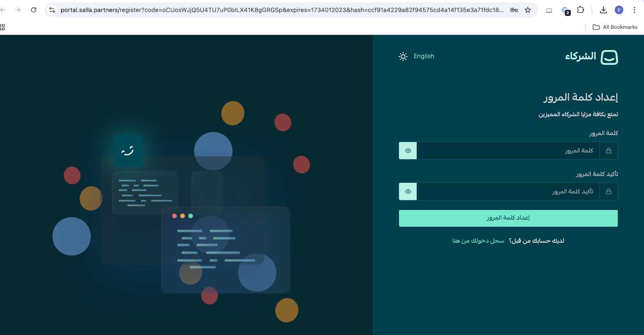Show password in the confirm password field
644x335 pixels.
pos(408,191)
